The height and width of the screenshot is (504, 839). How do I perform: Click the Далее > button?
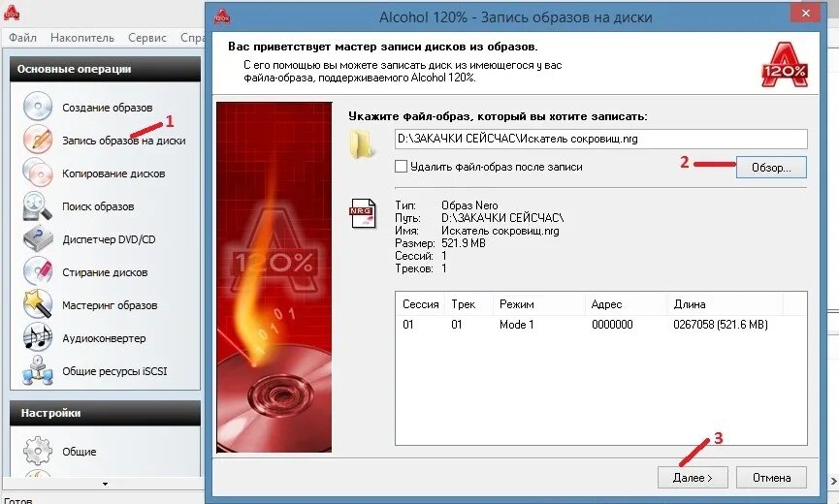click(x=693, y=477)
